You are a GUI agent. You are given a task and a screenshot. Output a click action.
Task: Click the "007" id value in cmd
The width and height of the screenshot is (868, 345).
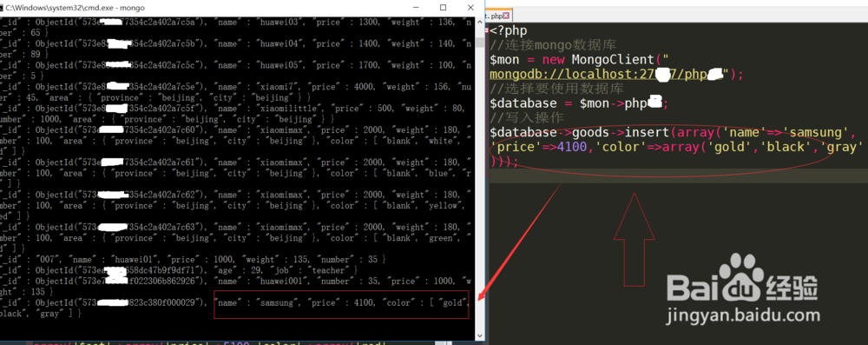47,260
